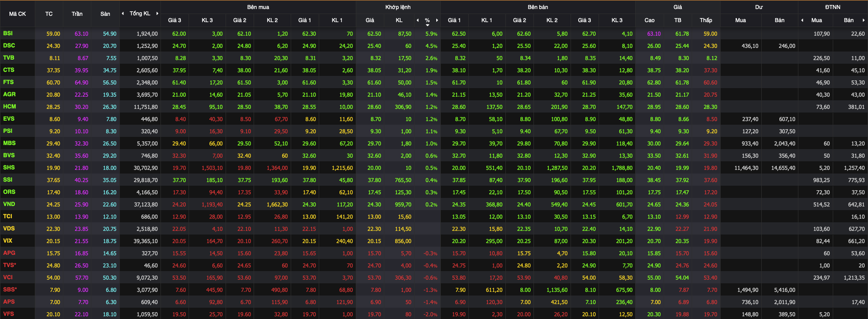
Task: Click the left arrow beside Tổng KL header
Action: (x=123, y=14)
